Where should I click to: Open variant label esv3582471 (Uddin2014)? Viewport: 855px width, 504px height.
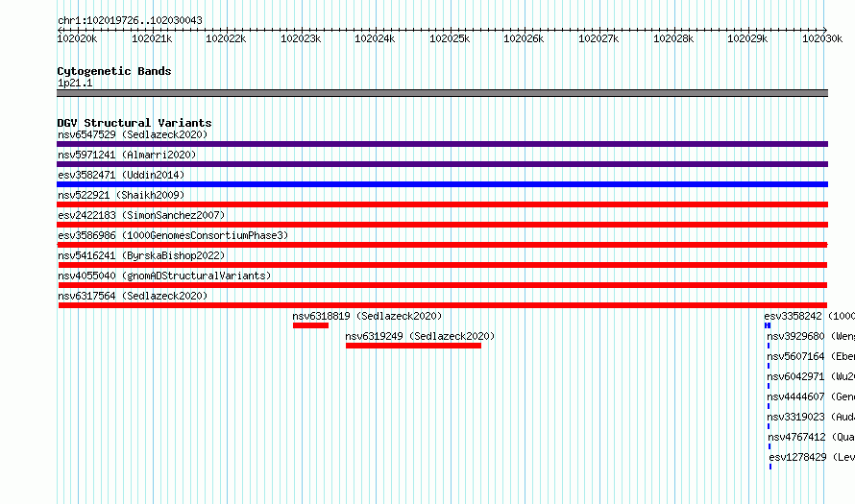[121, 175]
